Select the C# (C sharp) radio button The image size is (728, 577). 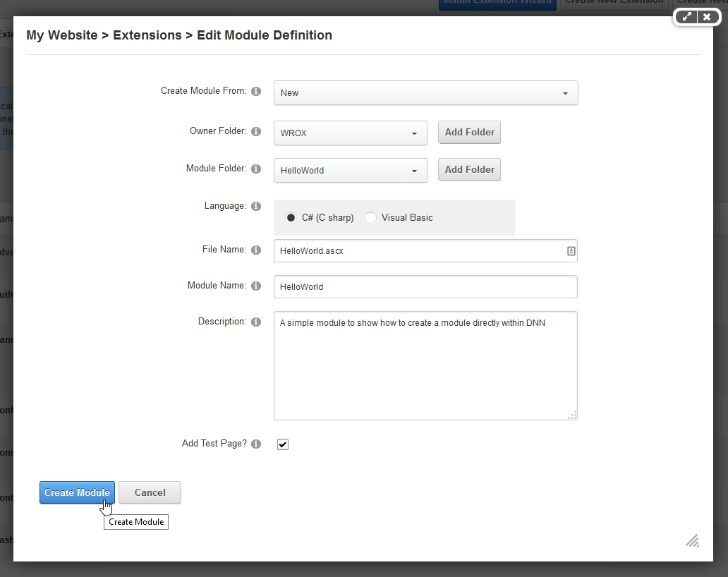(x=291, y=218)
